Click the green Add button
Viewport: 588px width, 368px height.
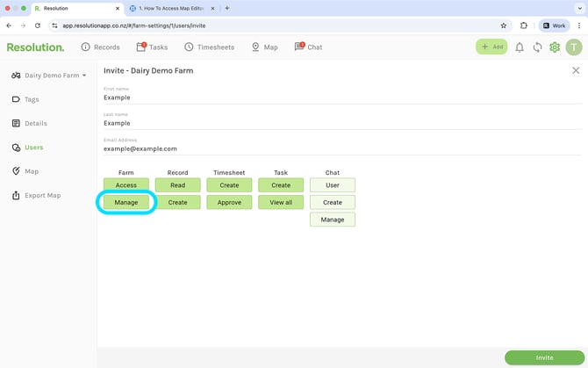(491, 47)
